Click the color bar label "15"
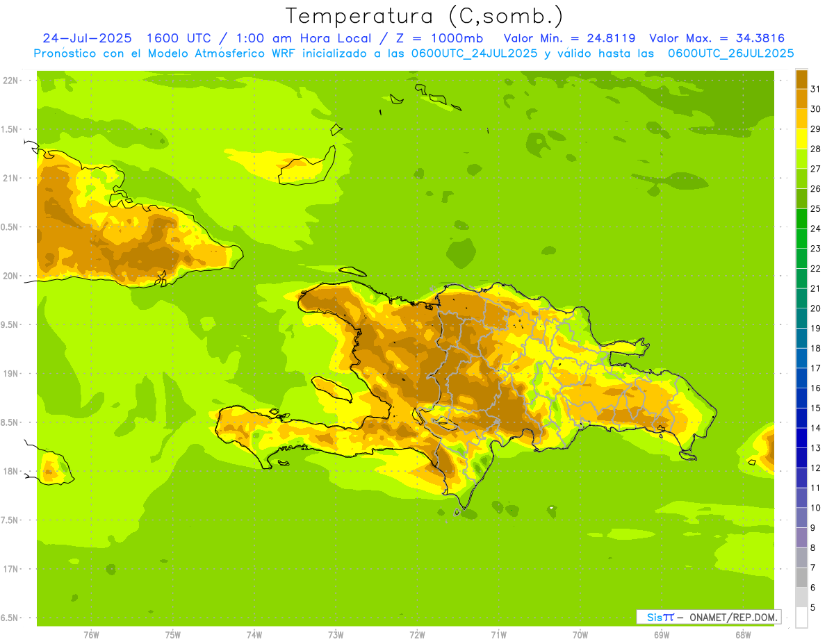Screen dimensions: 834x644 816,408
